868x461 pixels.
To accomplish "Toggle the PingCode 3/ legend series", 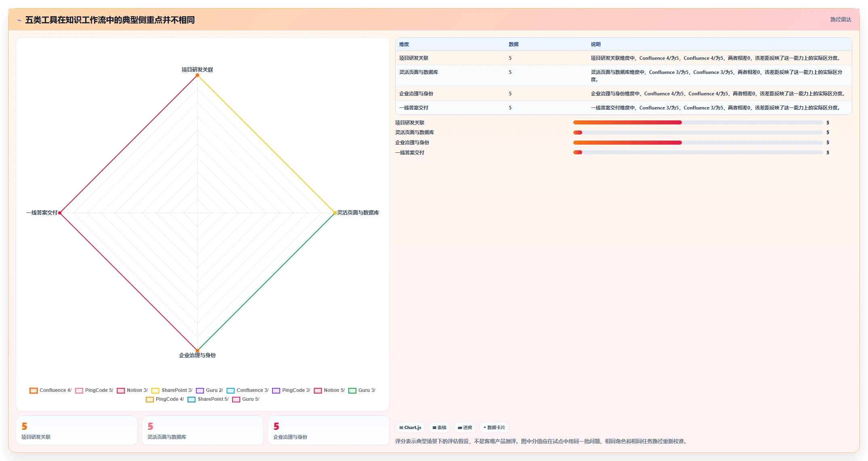I will pyautogui.click(x=291, y=390).
